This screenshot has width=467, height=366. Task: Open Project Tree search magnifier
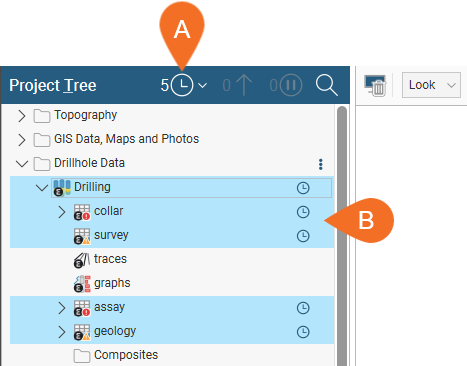point(327,85)
